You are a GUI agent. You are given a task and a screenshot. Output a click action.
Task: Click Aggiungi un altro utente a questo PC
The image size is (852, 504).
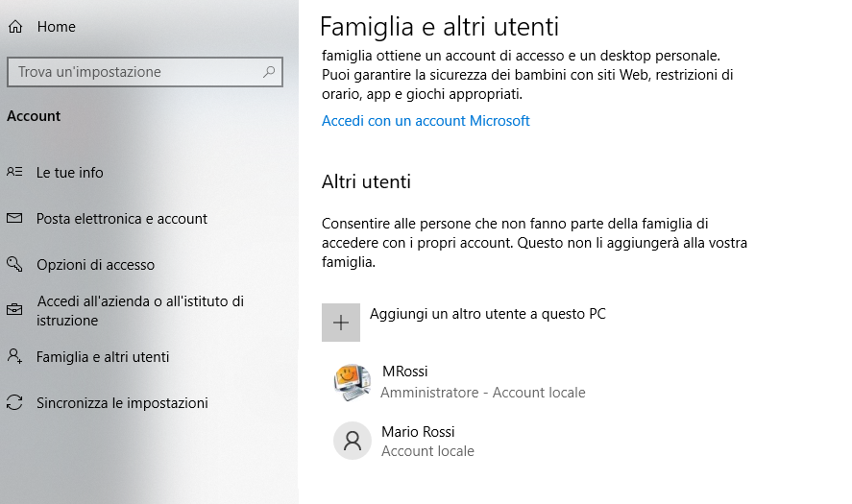tap(487, 314)
